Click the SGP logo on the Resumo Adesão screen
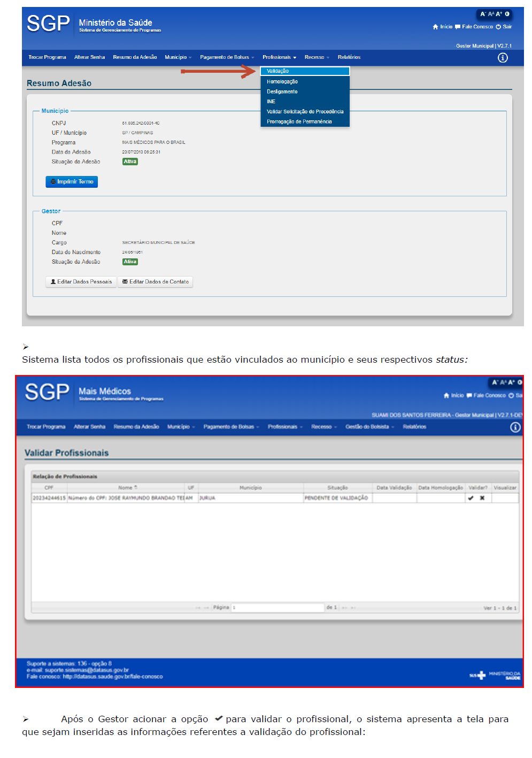532x758 pixels. pos(48,24)
